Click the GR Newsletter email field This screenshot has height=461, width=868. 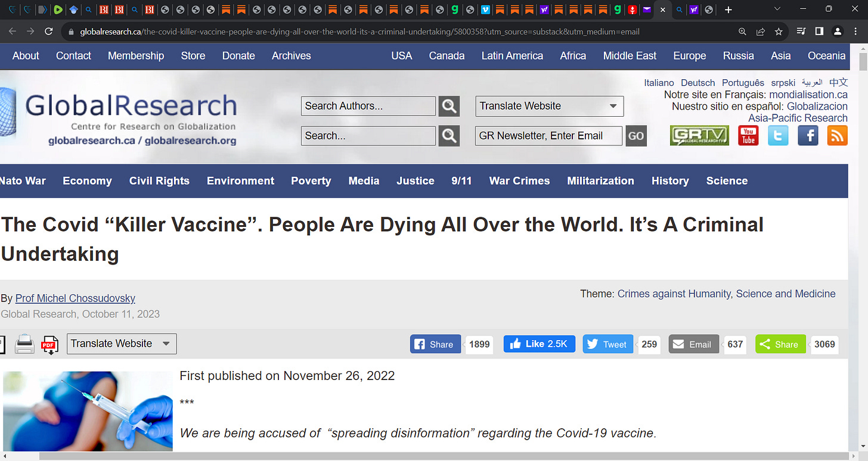click(548, 136)
